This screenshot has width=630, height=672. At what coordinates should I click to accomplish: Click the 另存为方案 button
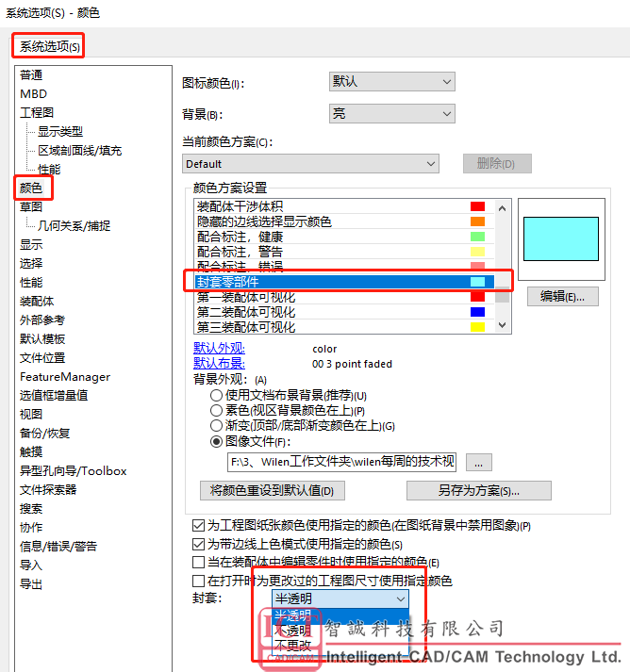click(478, 491)
